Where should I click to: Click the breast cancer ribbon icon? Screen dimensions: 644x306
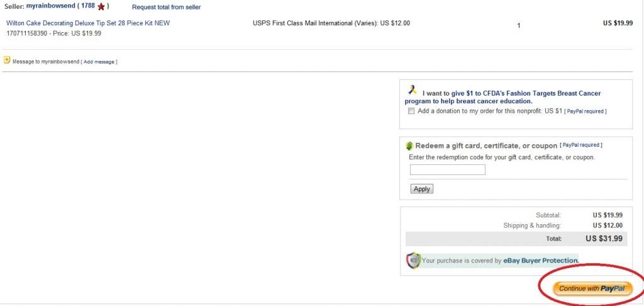(412, 90)
